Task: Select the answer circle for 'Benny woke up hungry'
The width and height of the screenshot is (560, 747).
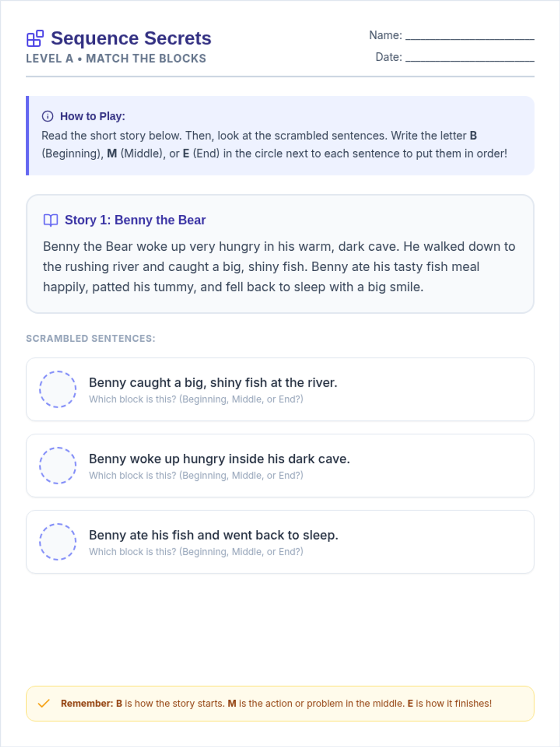Action: [58, 465]
